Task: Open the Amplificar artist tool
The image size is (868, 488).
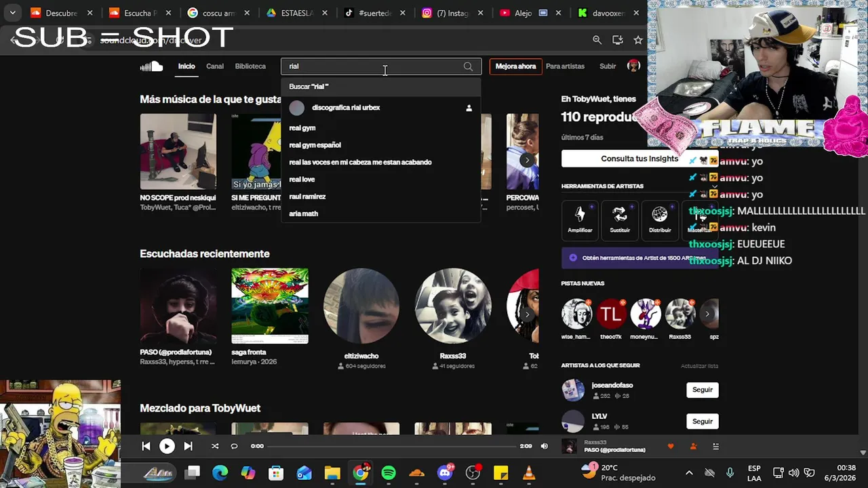Action: click(580, 220)
